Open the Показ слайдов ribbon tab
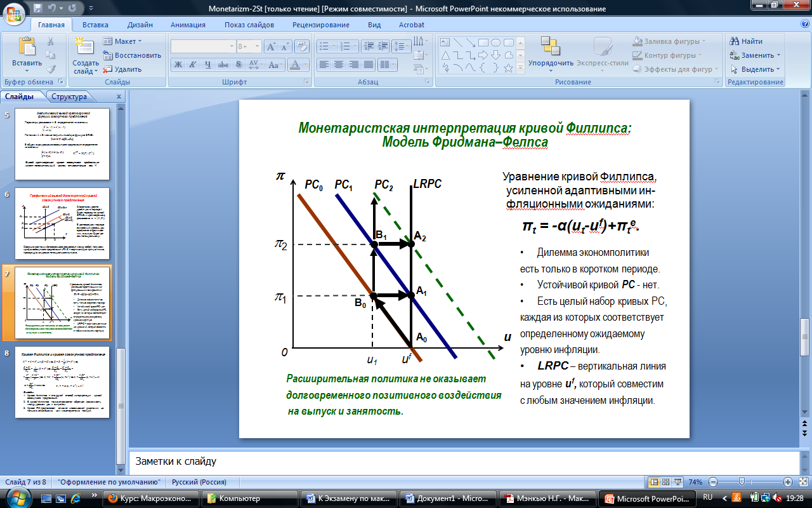Screen dimensions: 812x508 click(x=249, y=25)
